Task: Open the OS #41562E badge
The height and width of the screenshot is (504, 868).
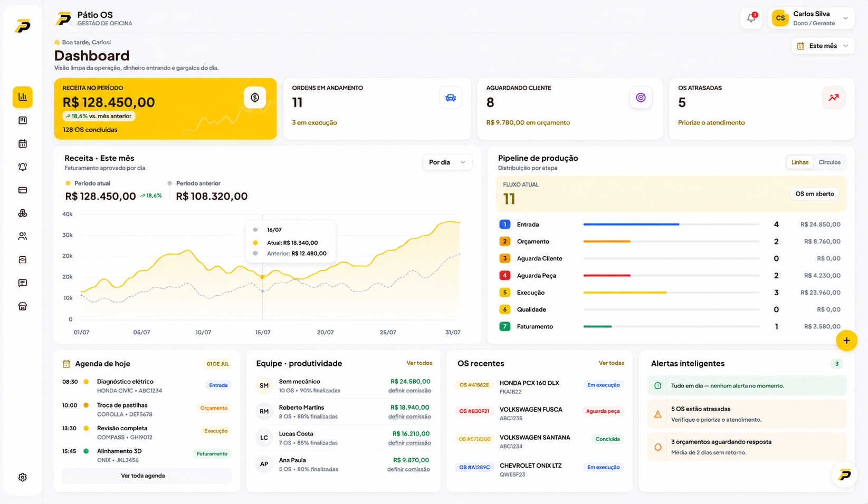Action: [x=474, y=385]
